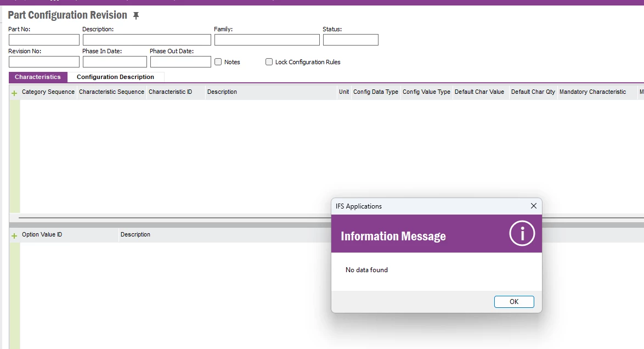
Task: Click the 'Information Message' heading
Action: pos(393,236)
